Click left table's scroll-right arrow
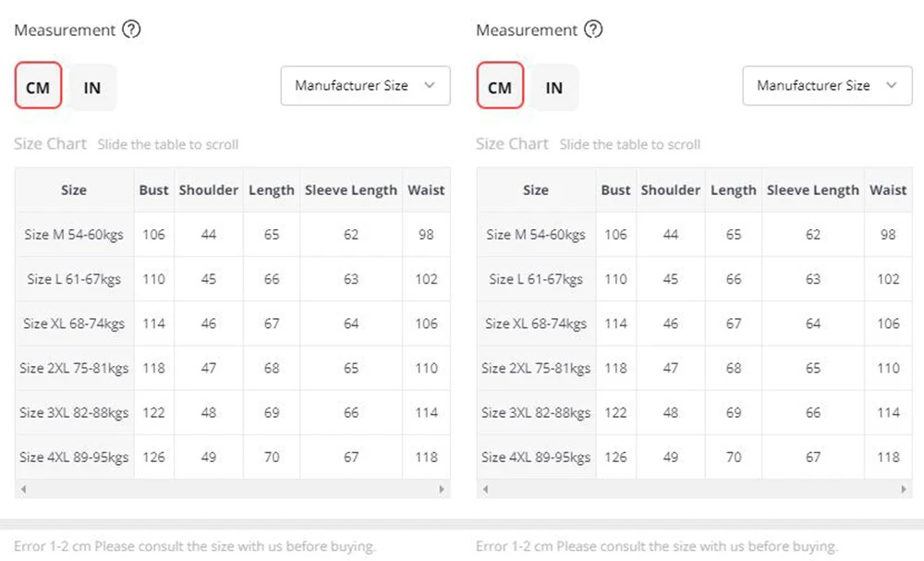The height and width of the screenshot is (561, 924). 442,489
